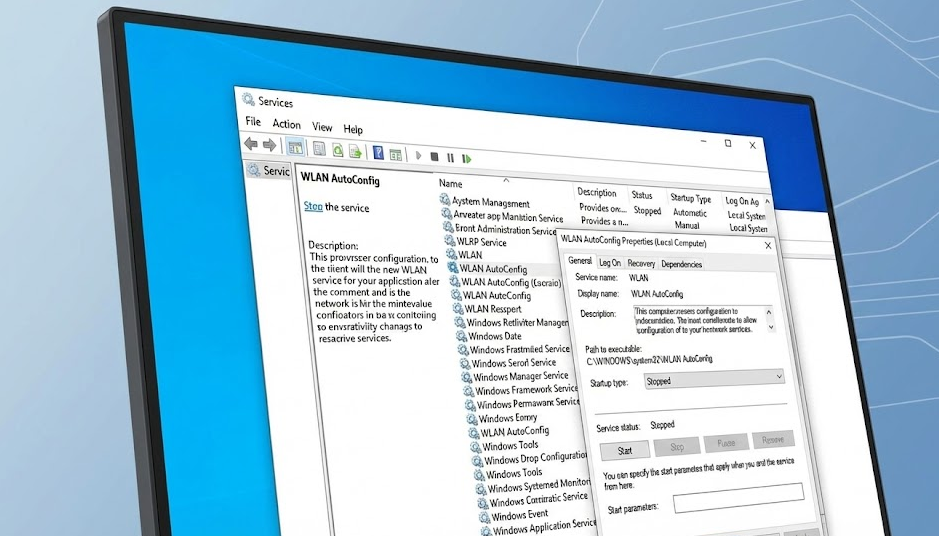Open the blue Help book toolbar icon
The width and height of the screenshot is (939, 536).
[378, 152]
